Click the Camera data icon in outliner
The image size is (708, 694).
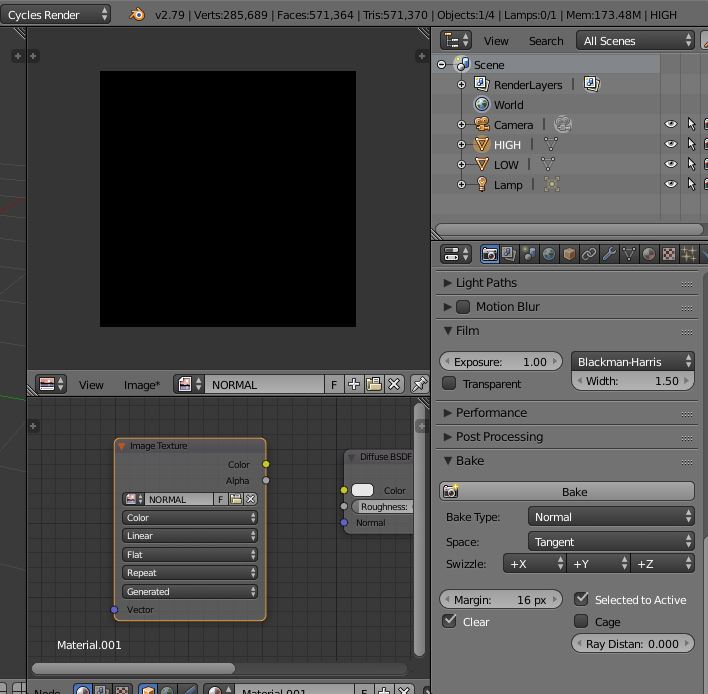pyautogui.click(x=563, y=124)
